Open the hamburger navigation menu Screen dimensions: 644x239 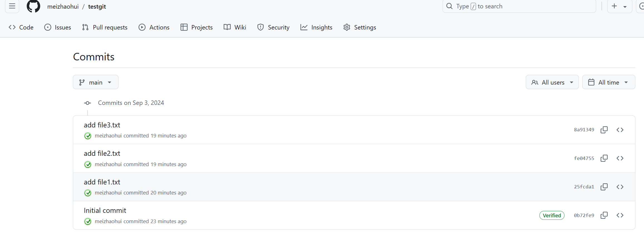tap(12, 6)
